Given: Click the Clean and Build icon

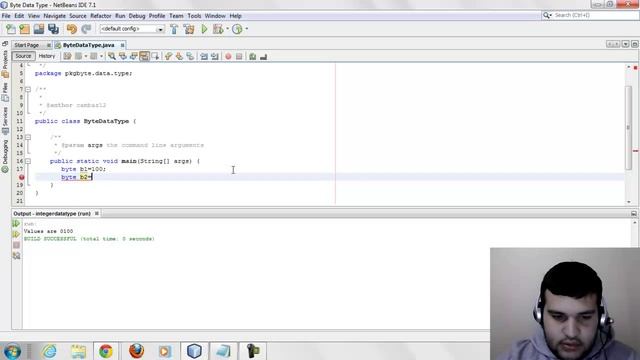Looking at the screenshot, I should (x=189, y=29).
